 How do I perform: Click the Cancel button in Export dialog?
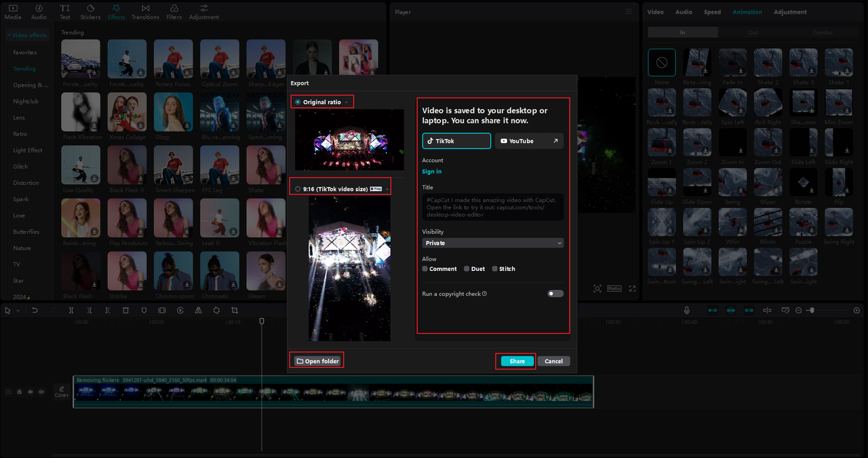(553, 361)
